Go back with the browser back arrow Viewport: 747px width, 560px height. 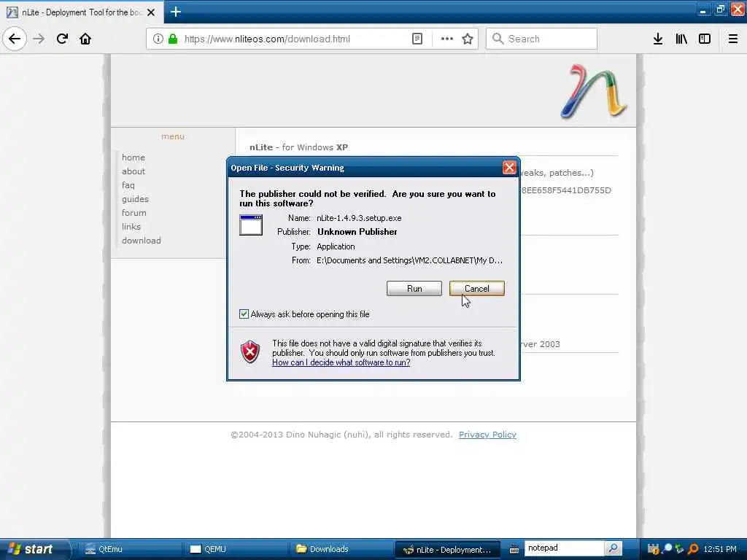(15, 39)
